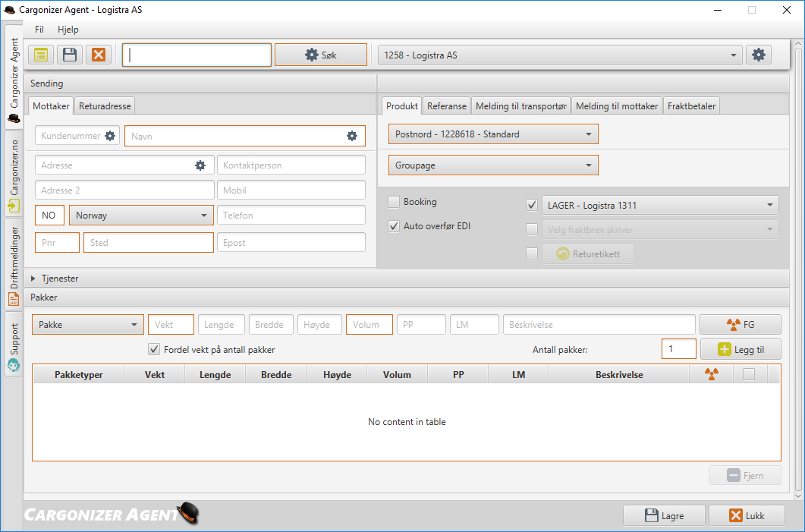Open Cargonizer.no sidebar tab
Screen dimensions: 805x532
pyautogui.click(x=14, y=175)
